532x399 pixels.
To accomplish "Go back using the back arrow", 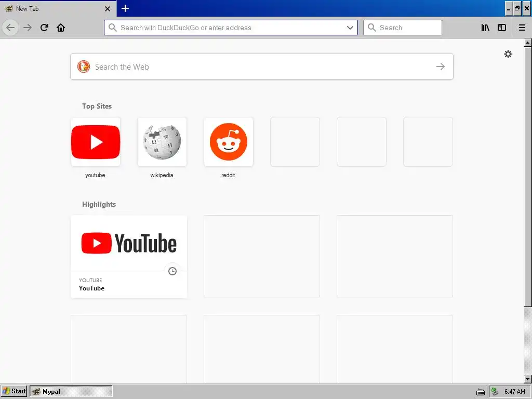I will click(x=10, y=28).
